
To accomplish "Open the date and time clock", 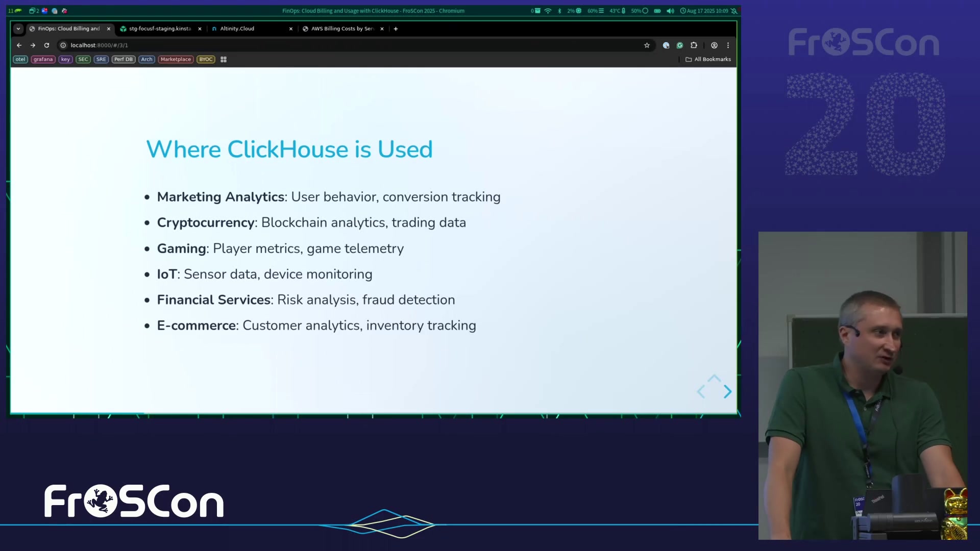I will pyautogui.click(x=704, y=11).
